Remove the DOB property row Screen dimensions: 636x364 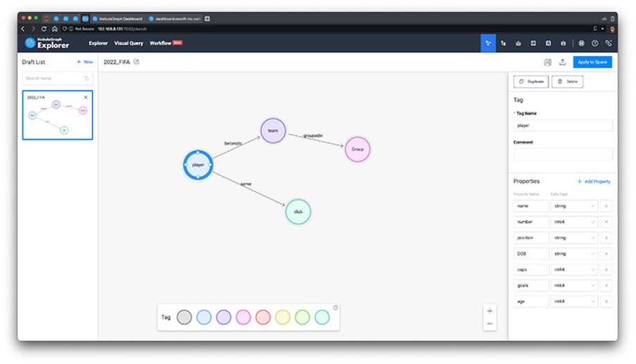pyautogui.click(x=606, y=254)
